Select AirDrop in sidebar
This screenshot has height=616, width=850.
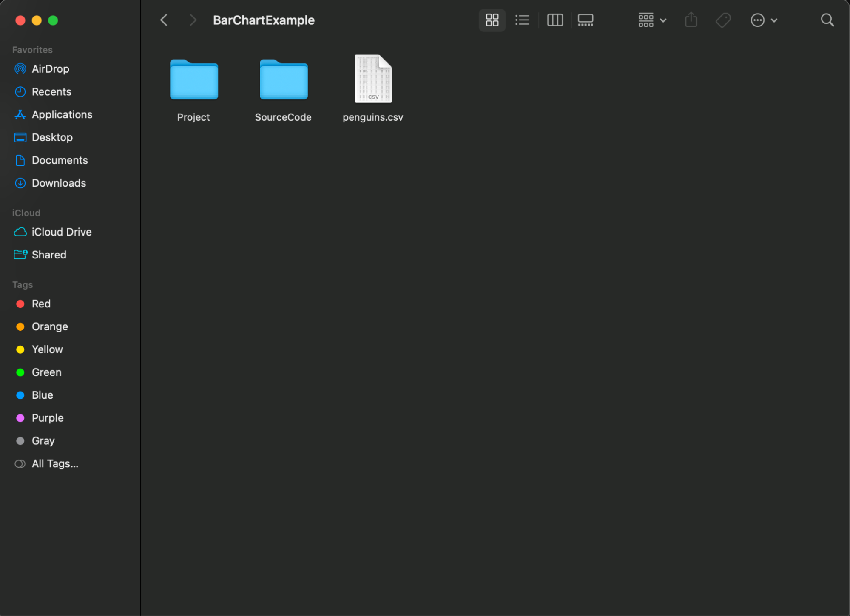coord(50,68)
